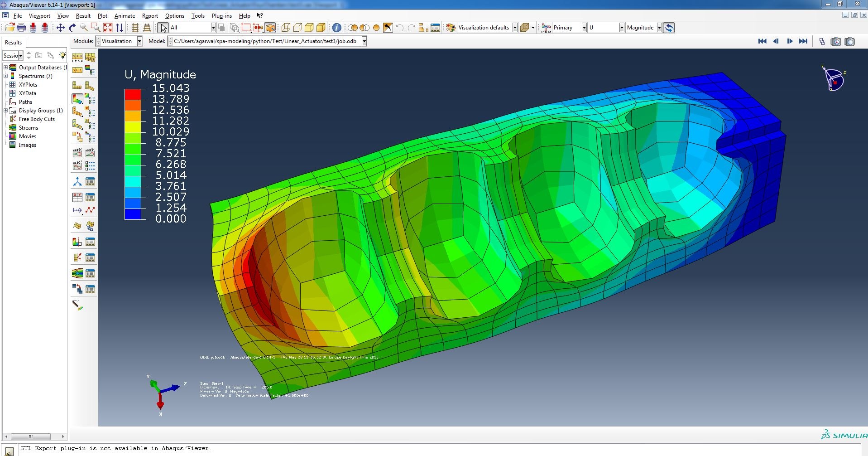The image size is (868, 456).
Task: Expand the Display Groups (1) node
Action: coord(5,111)
